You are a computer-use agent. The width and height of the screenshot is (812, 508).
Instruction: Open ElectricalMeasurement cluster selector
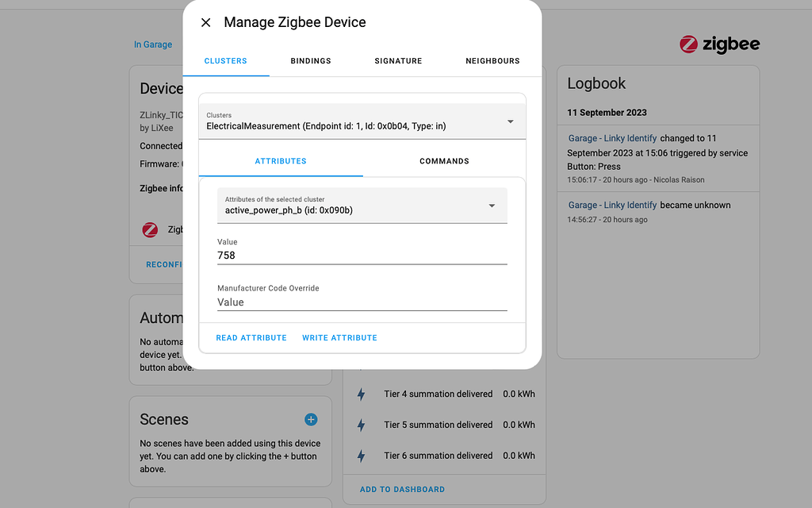[x=362, y=121]
